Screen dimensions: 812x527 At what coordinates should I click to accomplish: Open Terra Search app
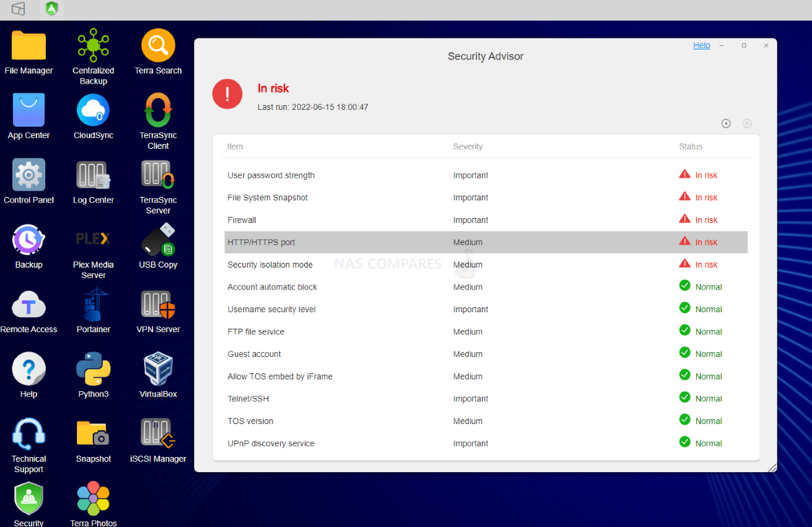pyautogui.click(x=158, y=45)
